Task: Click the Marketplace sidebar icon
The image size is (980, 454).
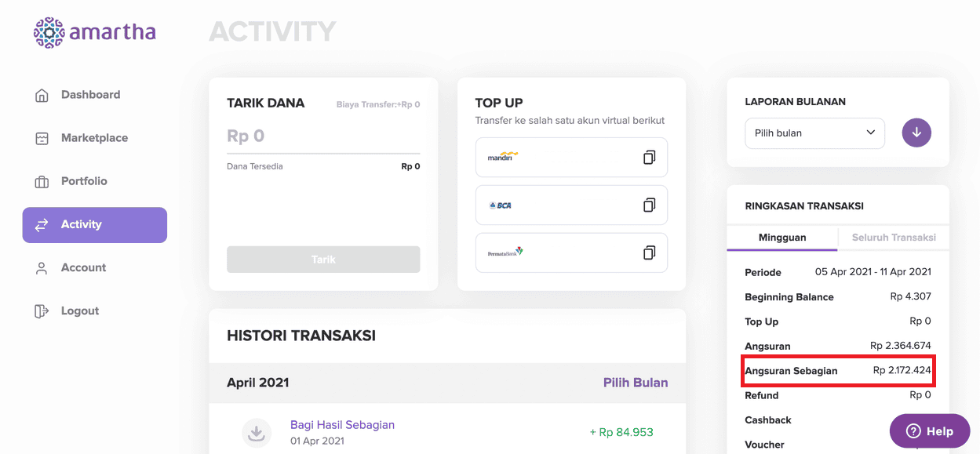Action: coord(42,139)
